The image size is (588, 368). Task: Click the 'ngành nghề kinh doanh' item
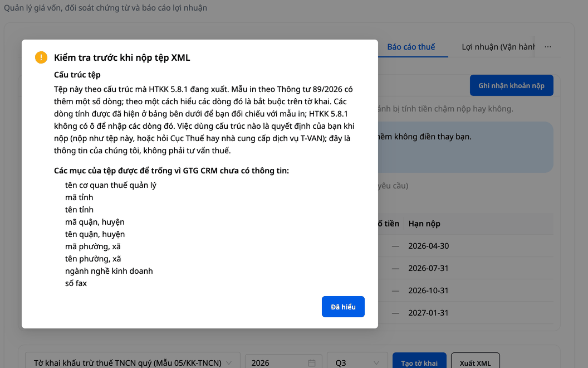(x=109, y=271)
